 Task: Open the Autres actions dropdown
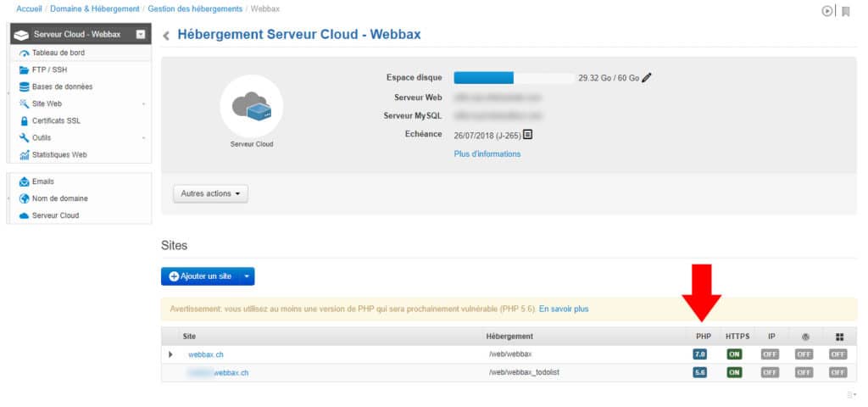click(x=210, y=194)
